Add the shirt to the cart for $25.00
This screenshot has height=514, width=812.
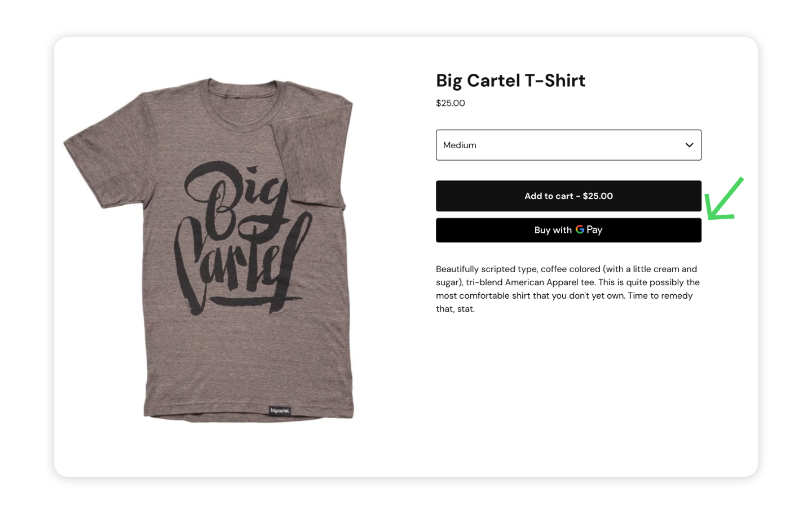(568, 196)
